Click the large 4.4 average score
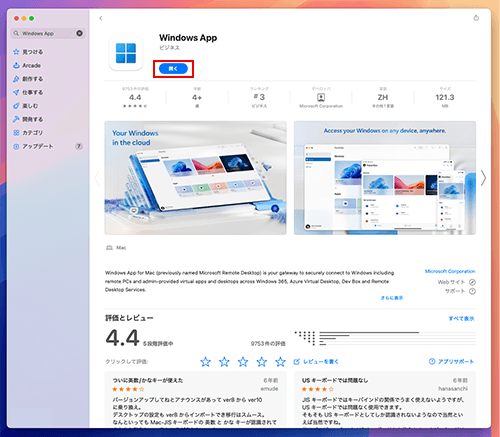 pyautogui.click(x=122, y=338)
